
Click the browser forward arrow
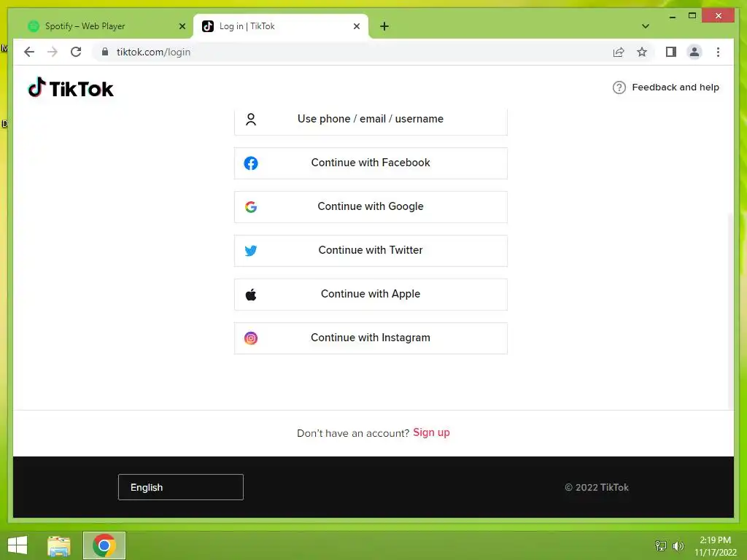[53, 52]
